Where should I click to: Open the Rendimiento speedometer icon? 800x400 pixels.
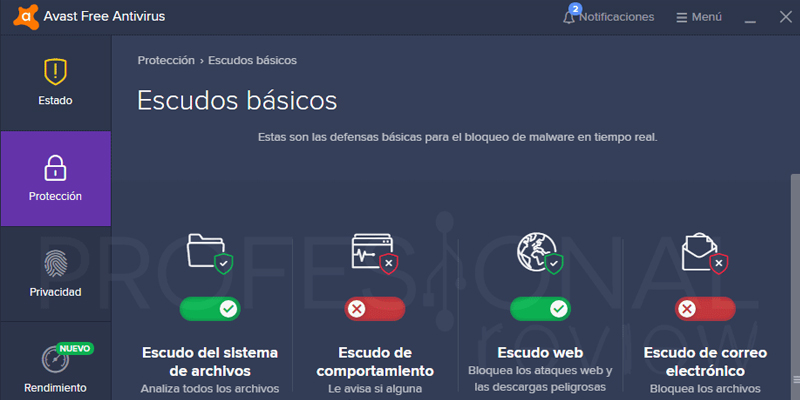(x=55, y=359)
